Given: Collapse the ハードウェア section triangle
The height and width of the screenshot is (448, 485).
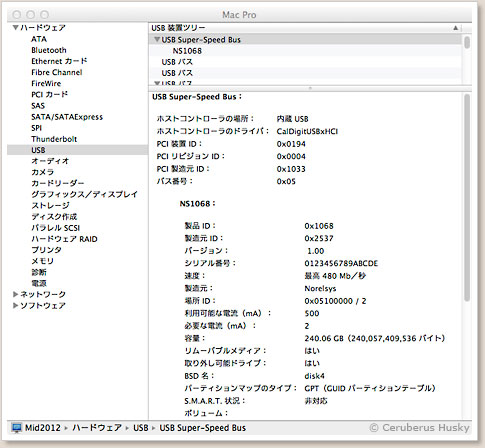Looking at the screenshot, I should pyautogui.click(x=15, y=27).
